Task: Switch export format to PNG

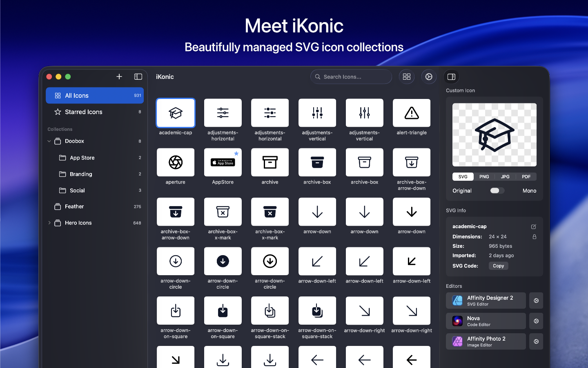Action: 484,177
